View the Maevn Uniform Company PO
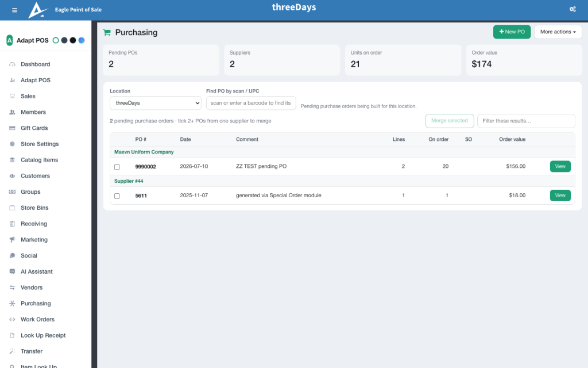588x368 pixels. [x=560, y=166]
